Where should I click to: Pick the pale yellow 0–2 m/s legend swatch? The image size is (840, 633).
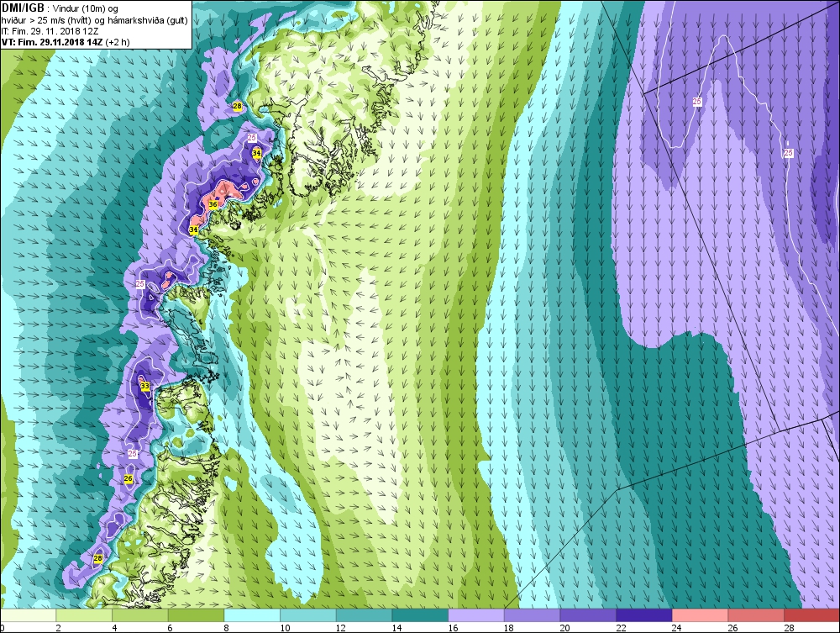tap(28, 615)
